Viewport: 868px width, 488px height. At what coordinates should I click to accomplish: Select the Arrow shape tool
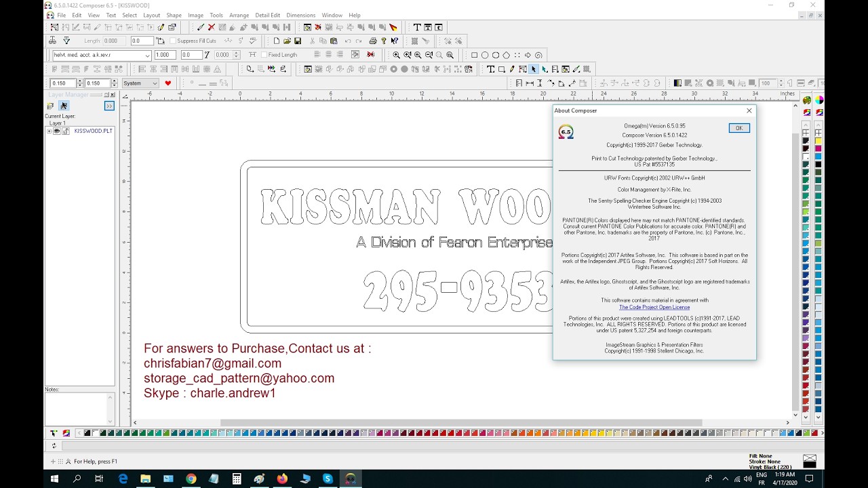coord(528,55)
